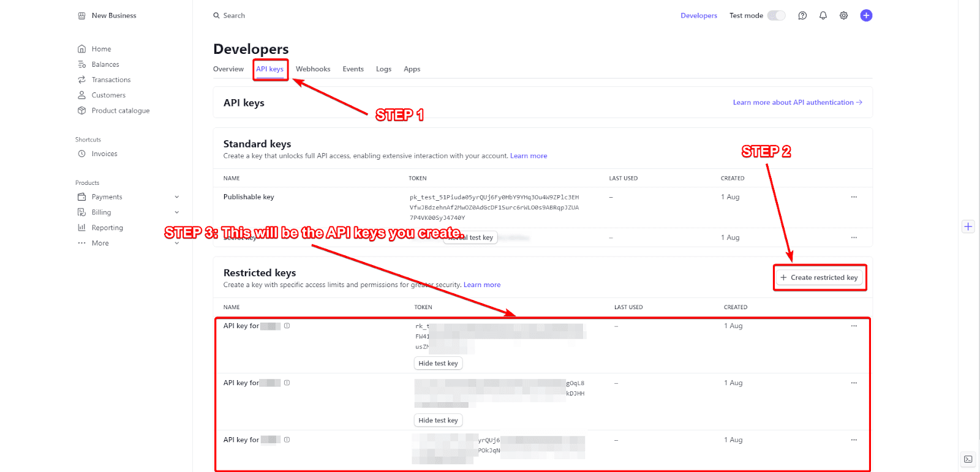
Task: Open Product catalogue from the sidebar
Action: [x=120, y=111]
